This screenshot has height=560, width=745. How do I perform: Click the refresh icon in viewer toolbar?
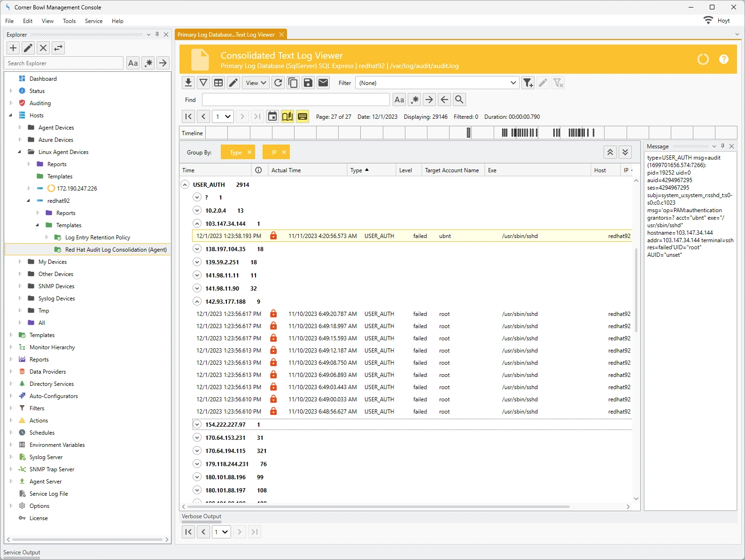[278, 83]
